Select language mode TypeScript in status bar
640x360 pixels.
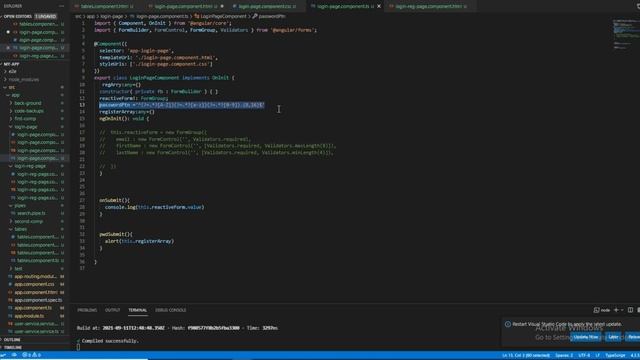coord(615,356)
